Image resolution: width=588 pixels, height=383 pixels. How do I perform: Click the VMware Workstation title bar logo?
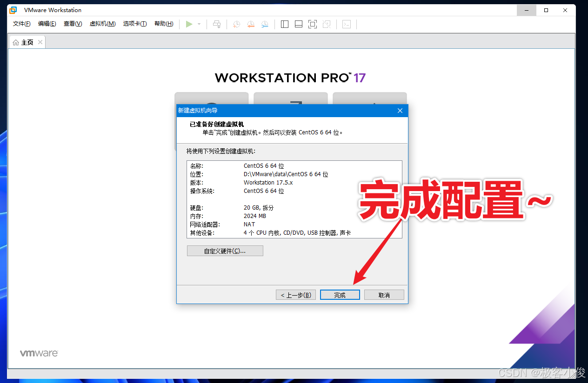point(13,10)
